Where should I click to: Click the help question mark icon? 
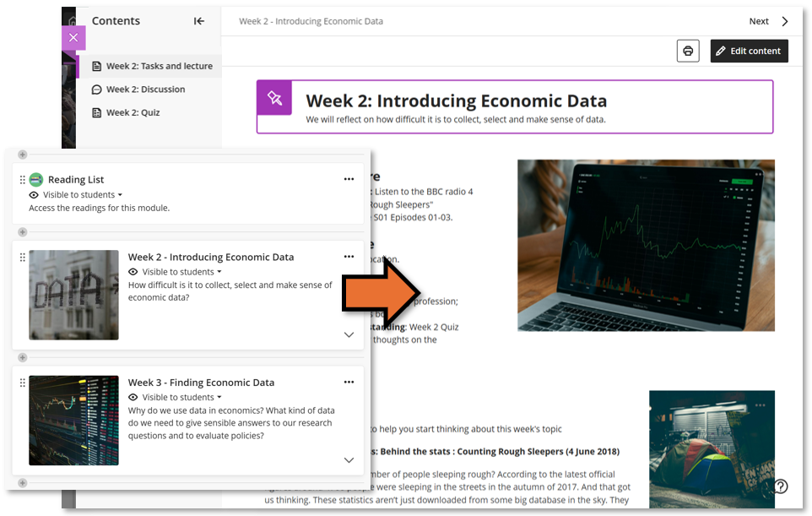pos(781,486)
